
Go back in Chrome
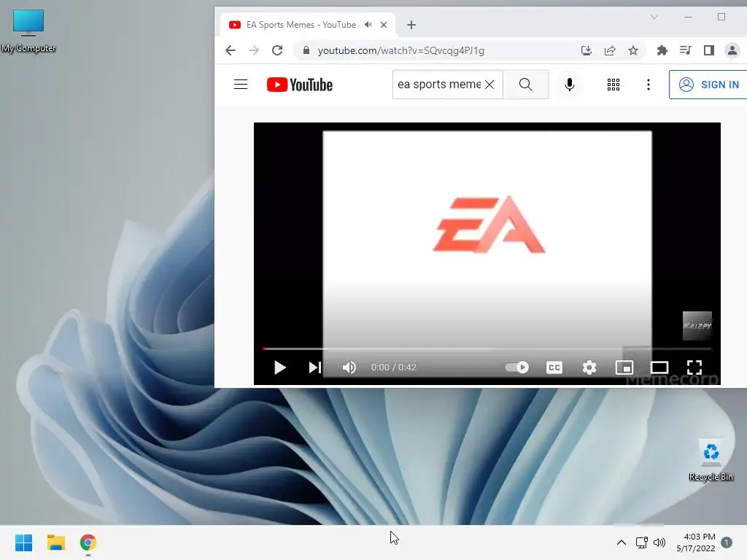tap(231, 50)
